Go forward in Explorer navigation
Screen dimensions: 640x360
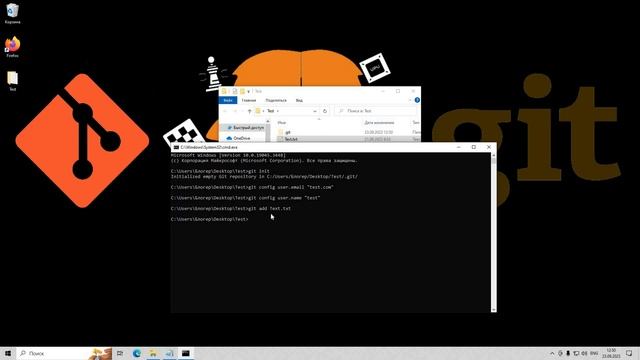click(235, 111)
